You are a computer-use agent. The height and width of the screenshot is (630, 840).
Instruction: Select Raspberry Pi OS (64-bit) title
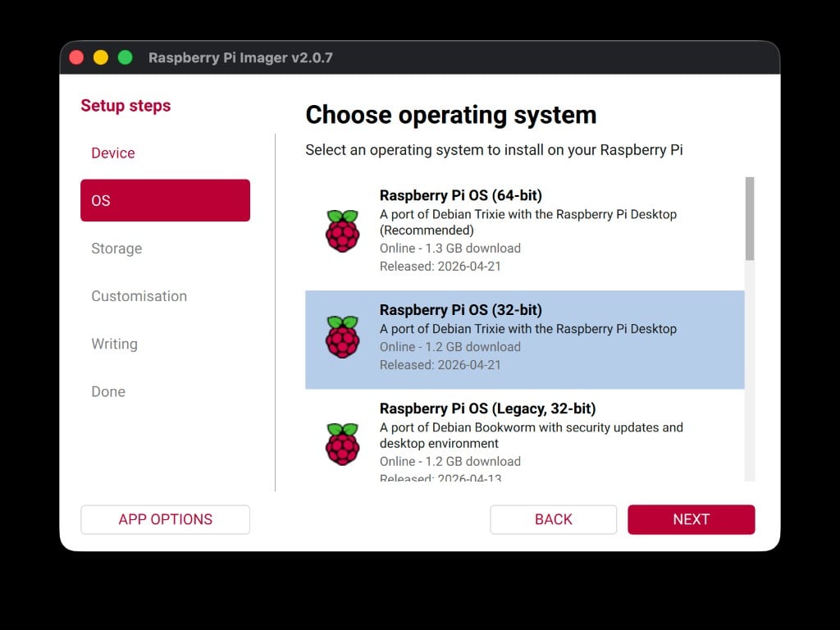461,195
